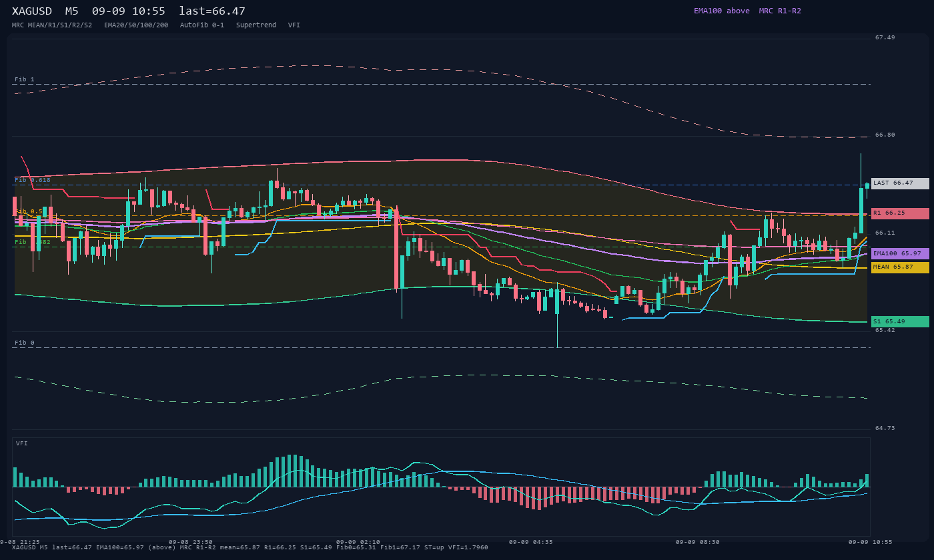Viewport: 934px width, 560px height.
Task: Click the 'EMA100 65.97' price tag
Action: (x=900, y=254)
